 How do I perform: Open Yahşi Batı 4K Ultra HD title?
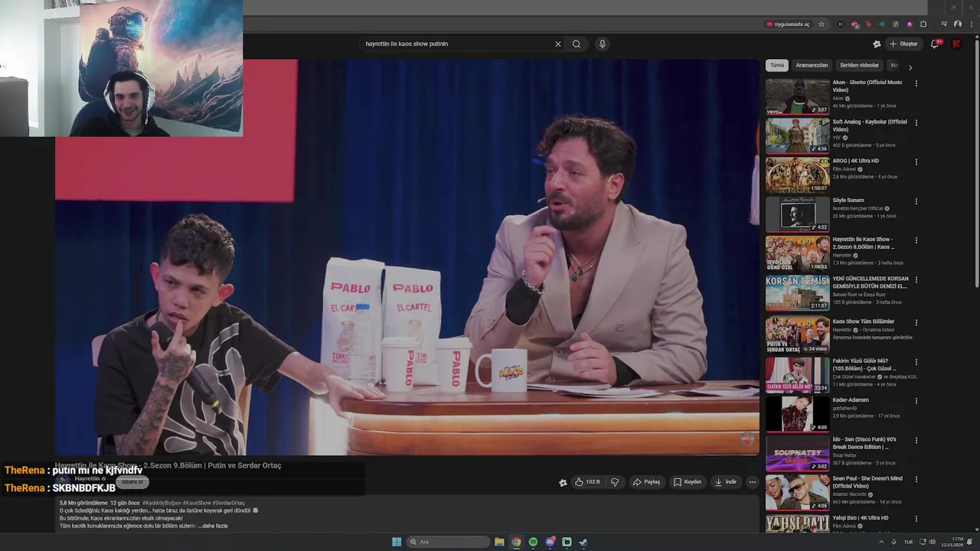861,518
